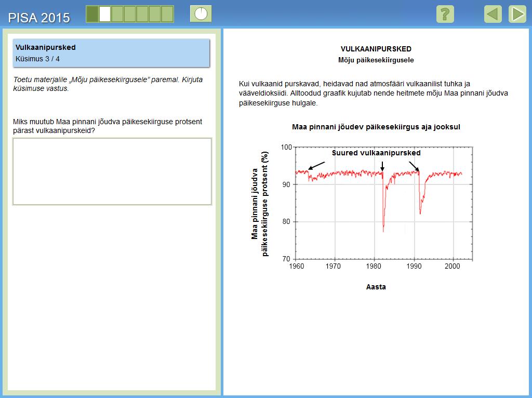
Task: Select the fifth progress square
Action: click(x=142, y=14)
